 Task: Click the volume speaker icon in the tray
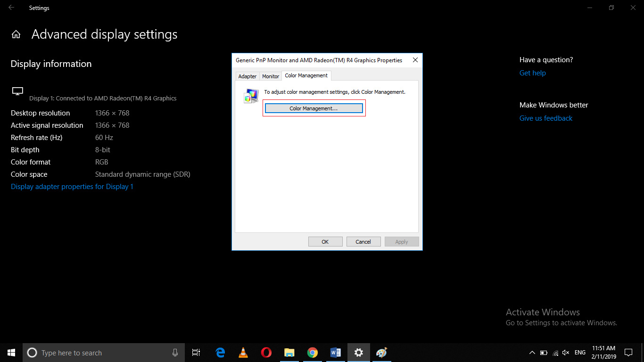coord(565,352)
